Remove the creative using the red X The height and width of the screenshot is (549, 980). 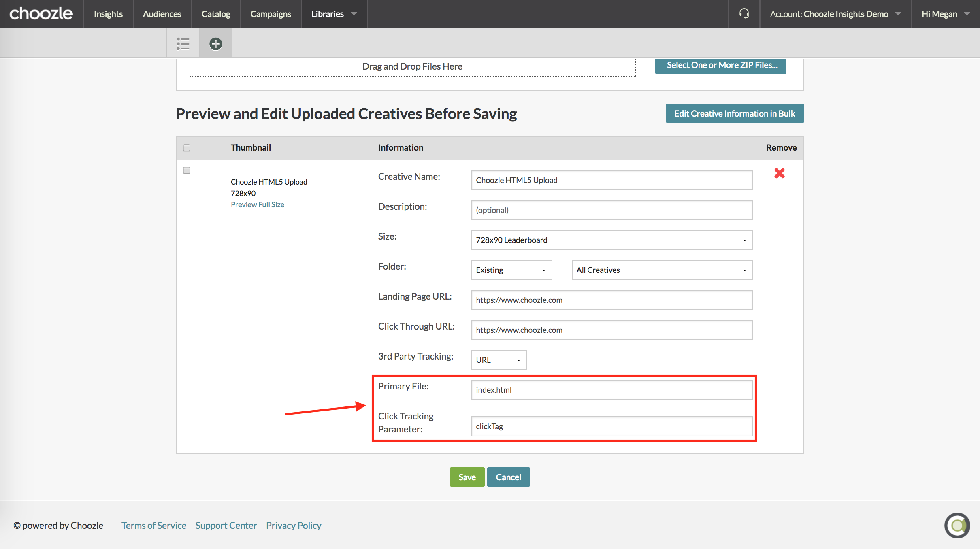pyautogui.click(x=780, y=173)
